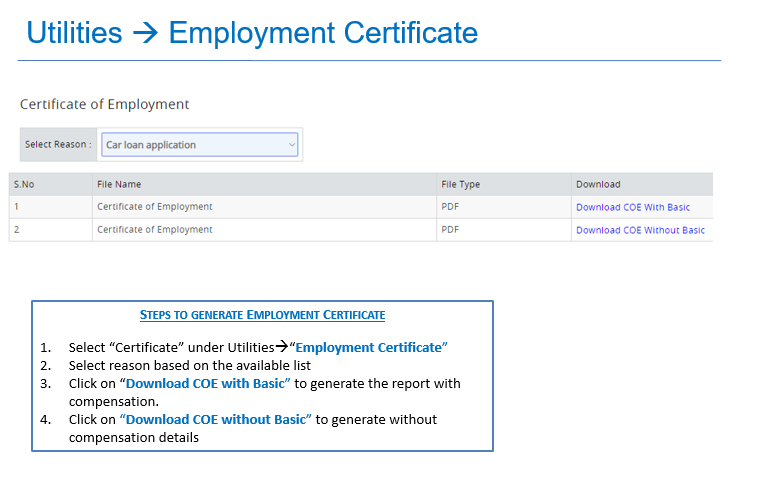Click bold "Download COE without Basic" in step 4

click(x=215, y=420)
